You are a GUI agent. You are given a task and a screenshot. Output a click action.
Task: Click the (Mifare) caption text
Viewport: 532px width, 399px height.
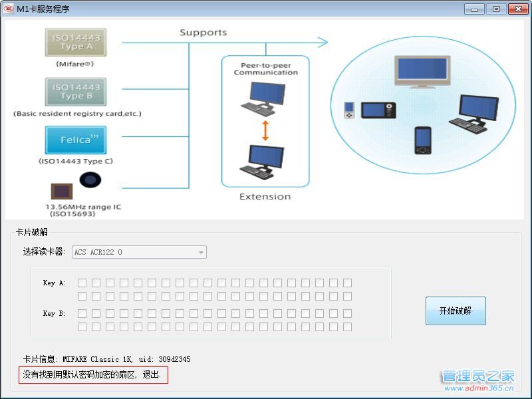(75, 64)
